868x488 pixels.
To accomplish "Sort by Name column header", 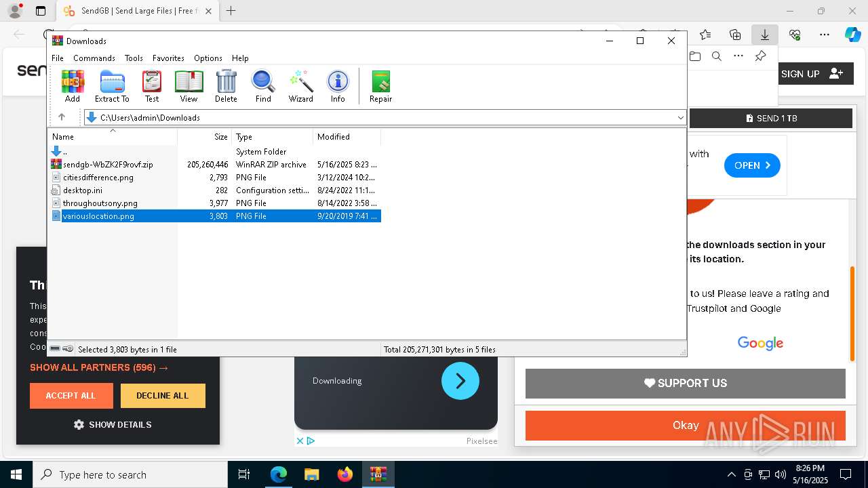I will (x=113, y=137).
